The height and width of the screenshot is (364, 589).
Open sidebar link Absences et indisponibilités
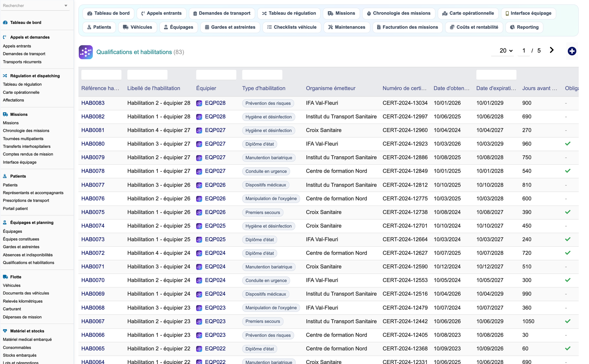coord(28,255)
